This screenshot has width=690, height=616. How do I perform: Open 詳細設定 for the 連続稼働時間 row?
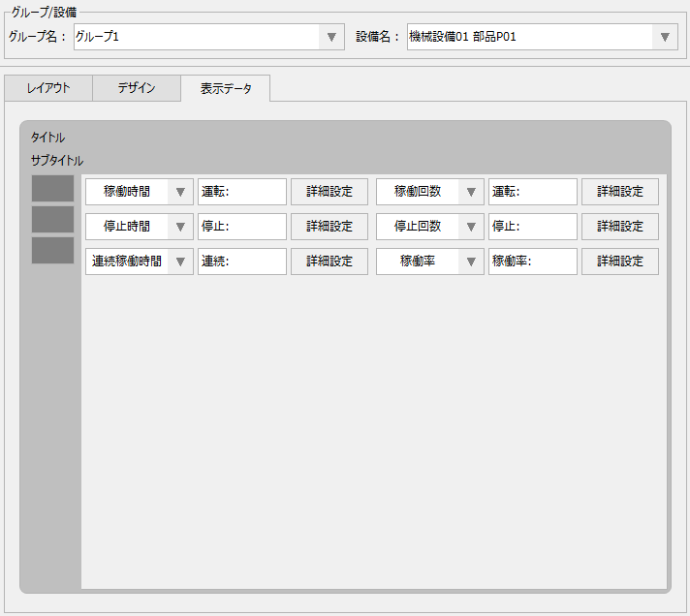329,262
